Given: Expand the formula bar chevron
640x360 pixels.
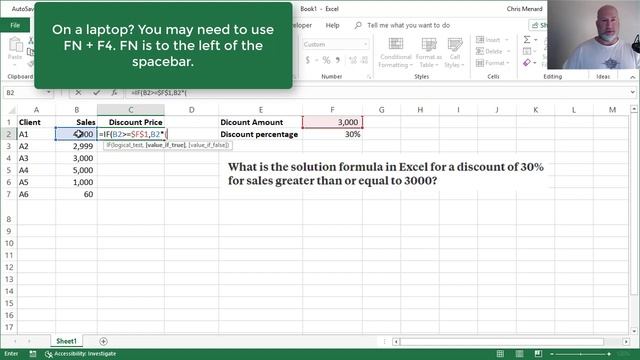Looking at the screenshot, I should pos(632,93).
